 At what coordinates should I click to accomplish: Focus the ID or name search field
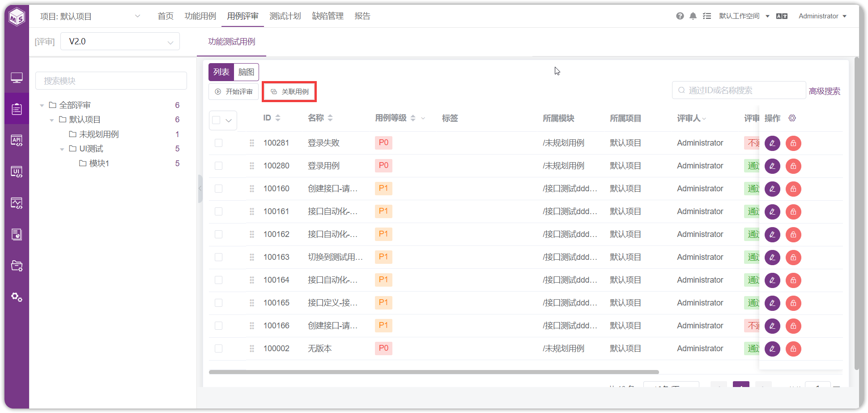[x=739, y=90]
